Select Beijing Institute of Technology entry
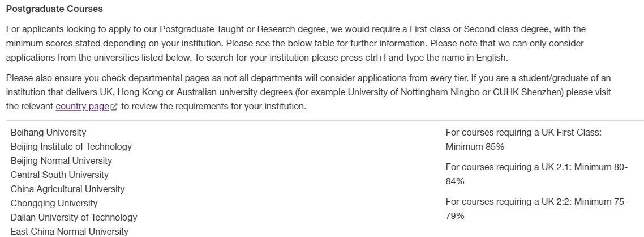644x237 pixels. click(71, 146)
